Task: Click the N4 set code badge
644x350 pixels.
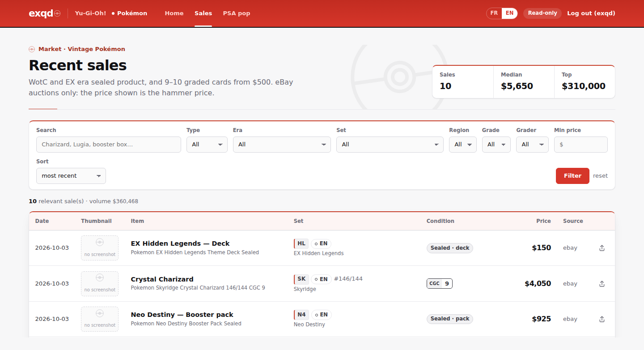Action: 301,315
